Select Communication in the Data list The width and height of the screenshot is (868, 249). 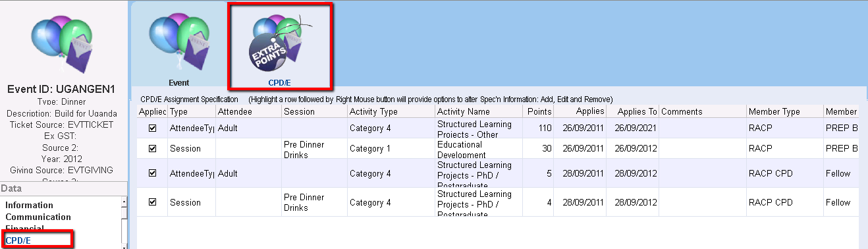coord(38,217)
